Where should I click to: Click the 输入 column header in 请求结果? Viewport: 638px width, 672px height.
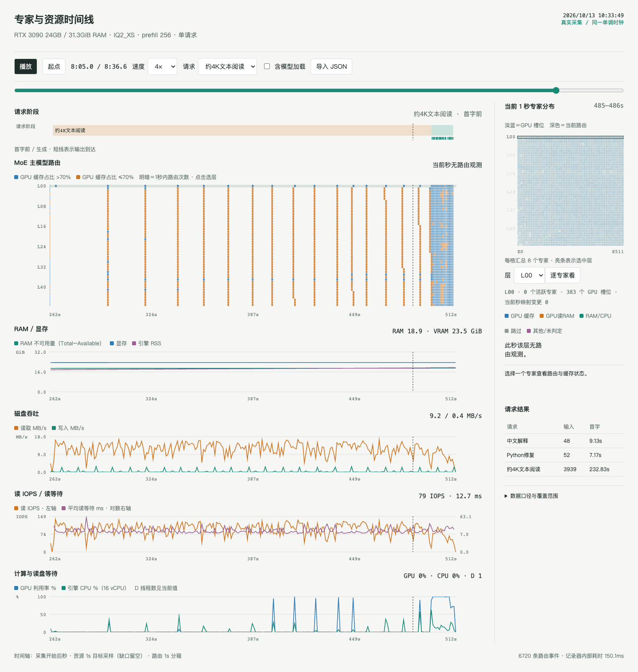(569, 427)
